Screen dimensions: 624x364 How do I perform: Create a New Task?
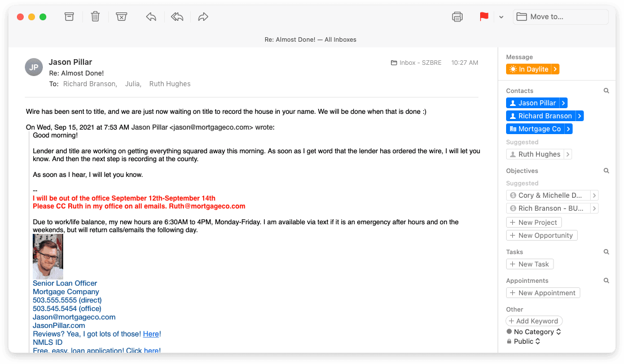click(530, 264)
